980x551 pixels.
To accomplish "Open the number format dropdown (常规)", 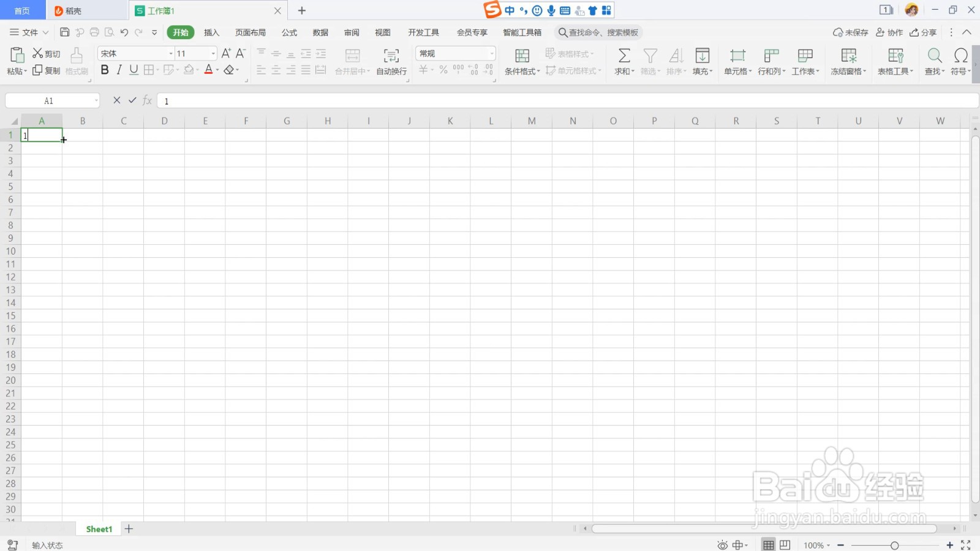I will point(491,54).
